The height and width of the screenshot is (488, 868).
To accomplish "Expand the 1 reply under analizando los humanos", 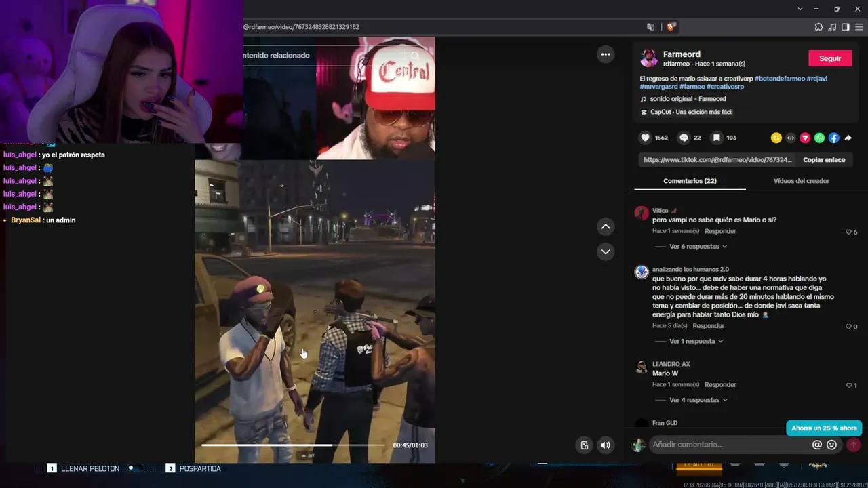I will (x=697, y=342).
